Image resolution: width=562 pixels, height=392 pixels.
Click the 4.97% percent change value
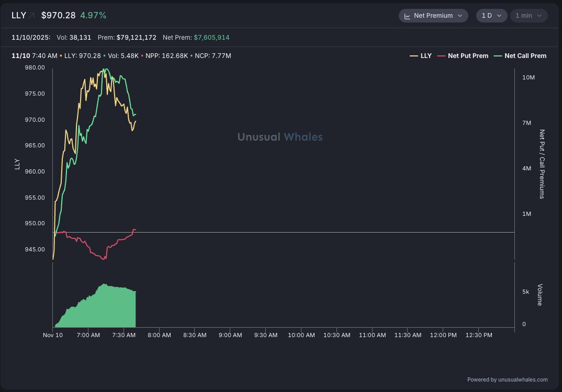coord(93,16)
